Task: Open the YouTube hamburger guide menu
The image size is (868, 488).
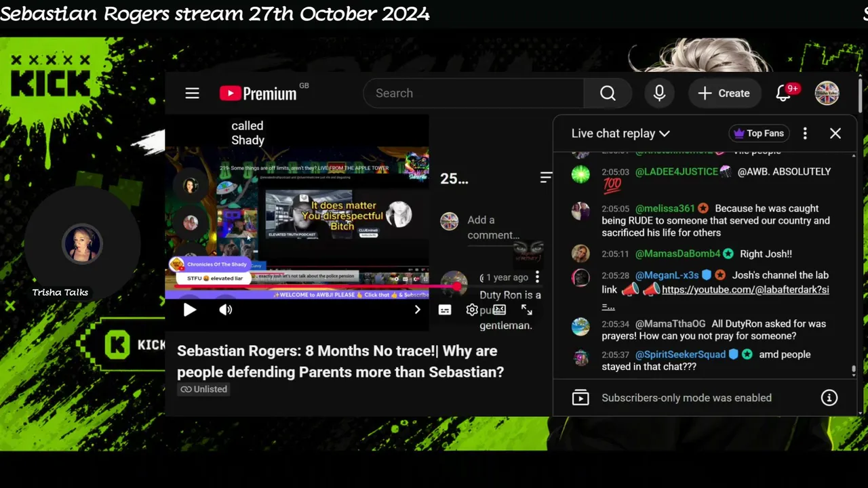Action: (193, 94)
